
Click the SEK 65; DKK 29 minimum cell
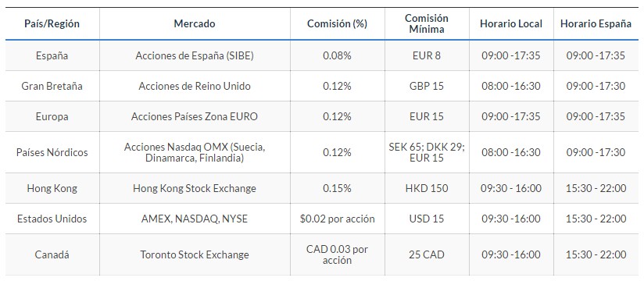[x=427, y=152]
